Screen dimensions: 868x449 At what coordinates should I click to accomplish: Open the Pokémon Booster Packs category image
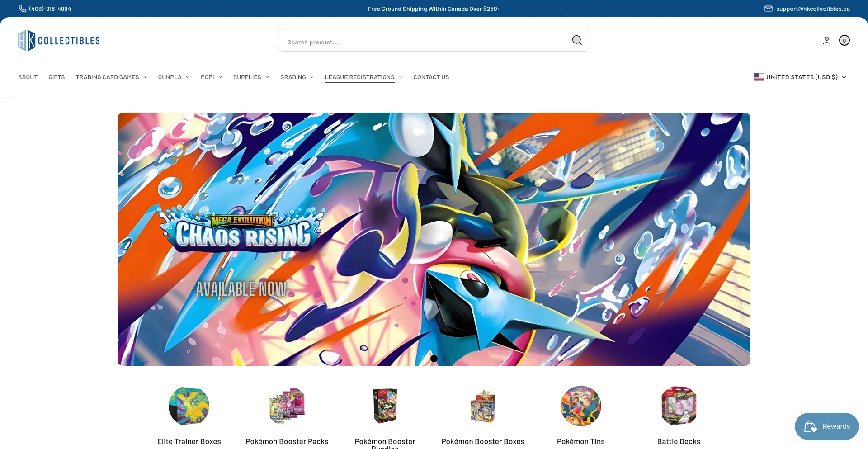[287, 406]
